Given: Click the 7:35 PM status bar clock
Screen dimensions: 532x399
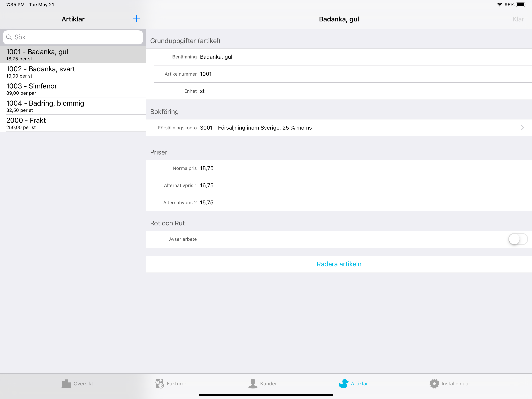Looking at the screenshot, I should click(15, 4).
